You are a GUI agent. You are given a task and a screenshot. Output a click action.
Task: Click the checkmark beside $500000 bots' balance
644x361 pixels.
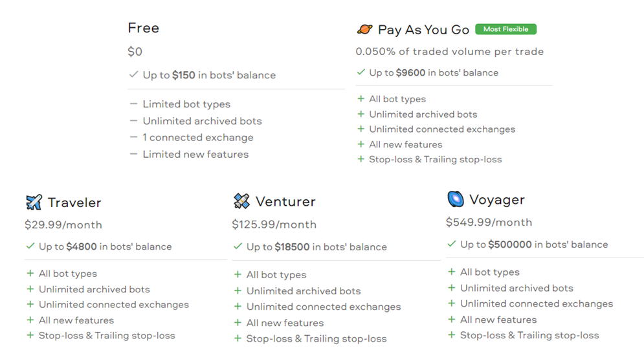(451, 244)
